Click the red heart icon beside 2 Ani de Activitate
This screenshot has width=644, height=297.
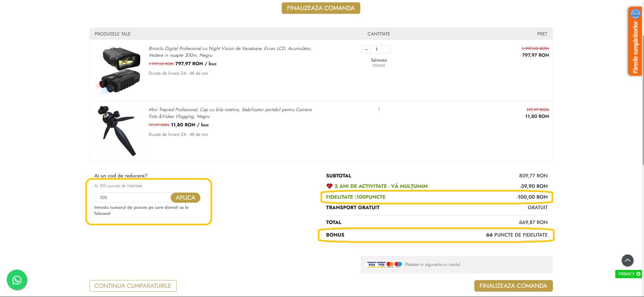click(330, 186)
